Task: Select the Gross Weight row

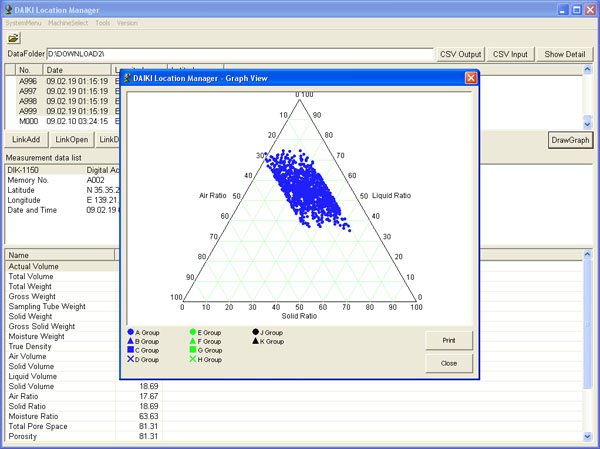Action: click(x=62, y=296)
